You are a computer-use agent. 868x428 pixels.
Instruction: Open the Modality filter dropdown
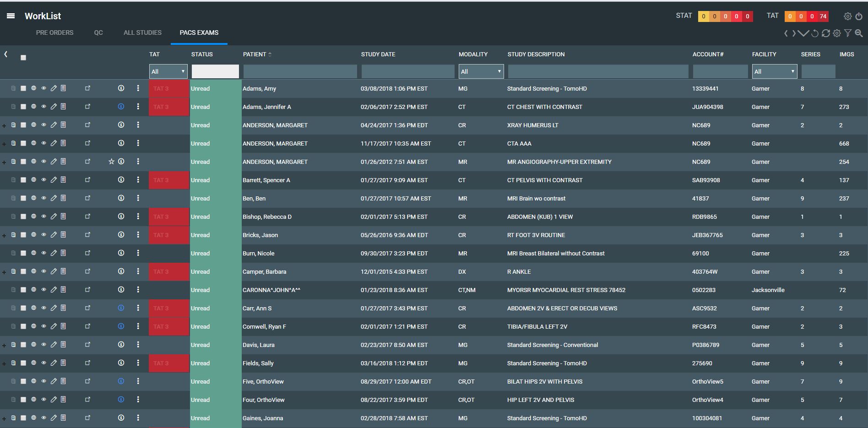pos(481,71)
